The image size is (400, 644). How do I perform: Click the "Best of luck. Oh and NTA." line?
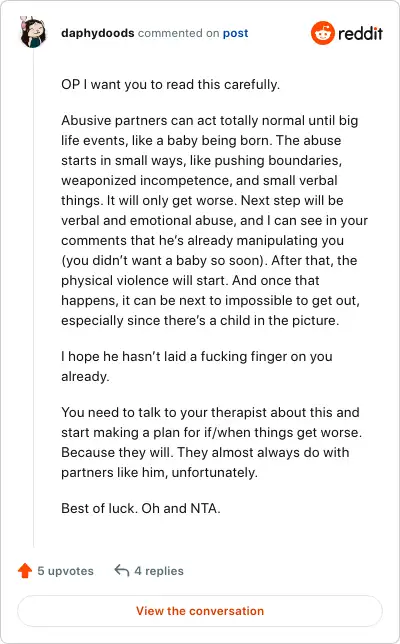141,508
